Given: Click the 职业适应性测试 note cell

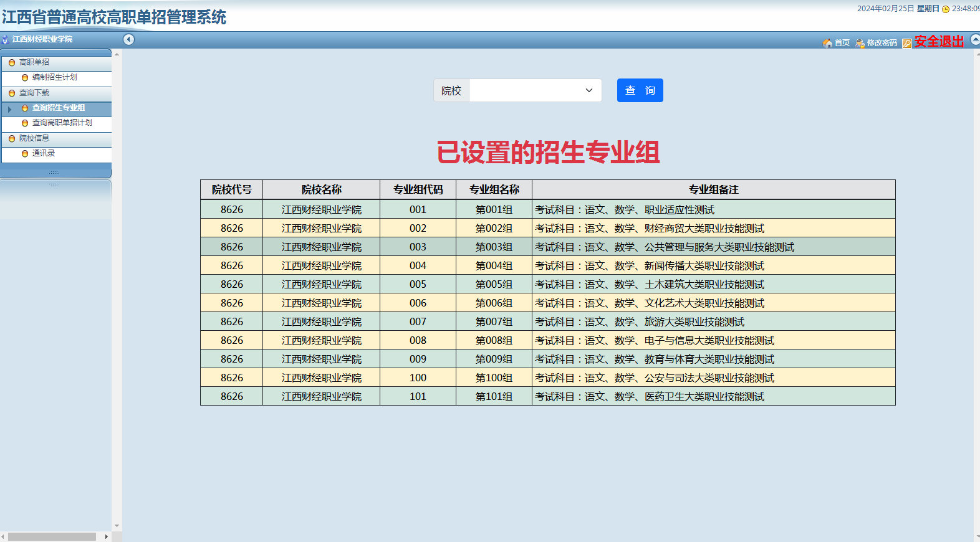Looking at the screenshot, I should [x=714, y=210].
